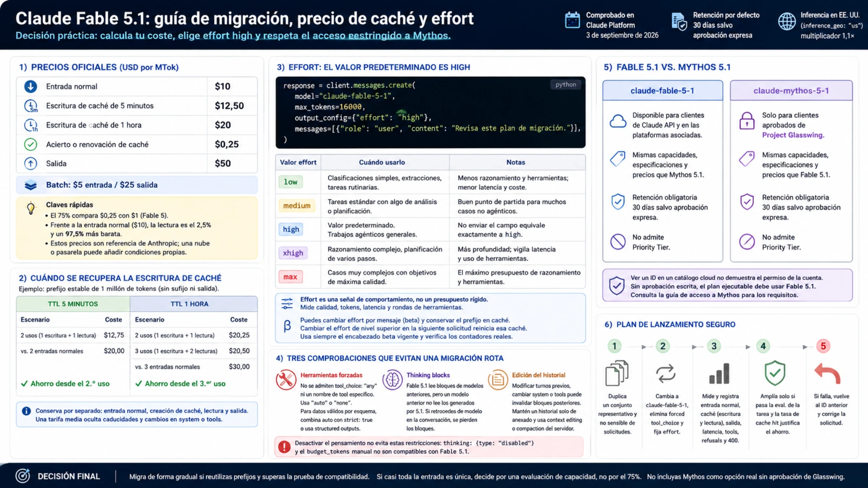This screenshot has height=488, width=868.
Task: Click the prohibited circle icon in the Fable card
Action: coord(618,242)
